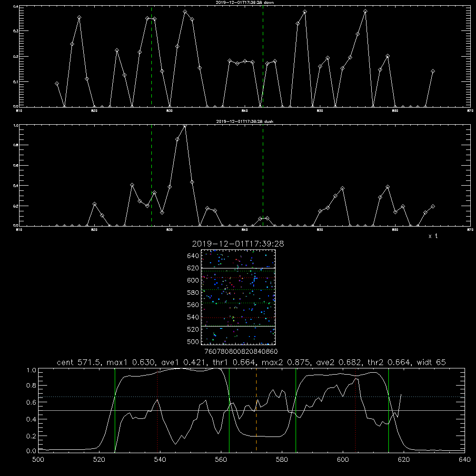Click the 'widt 65' value
The width and height of the screenshot is (476, 476).
click(431, 362)
